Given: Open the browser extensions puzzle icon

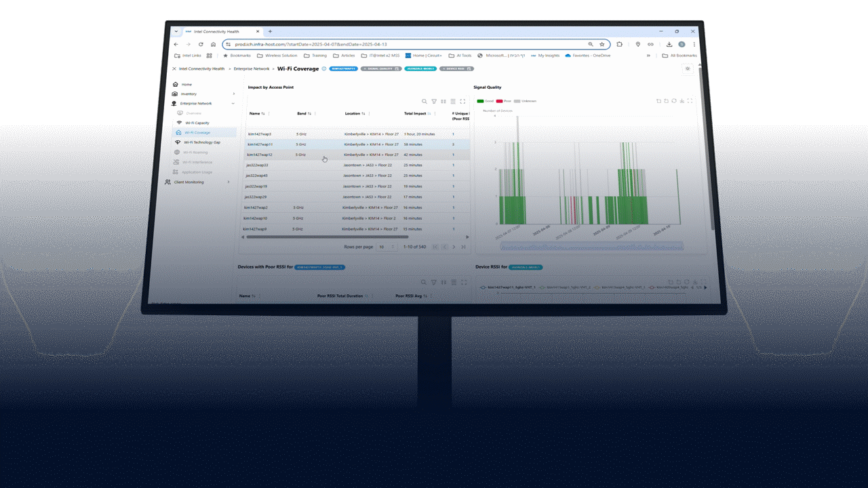Looking at the screenshot, I should 620,44.
